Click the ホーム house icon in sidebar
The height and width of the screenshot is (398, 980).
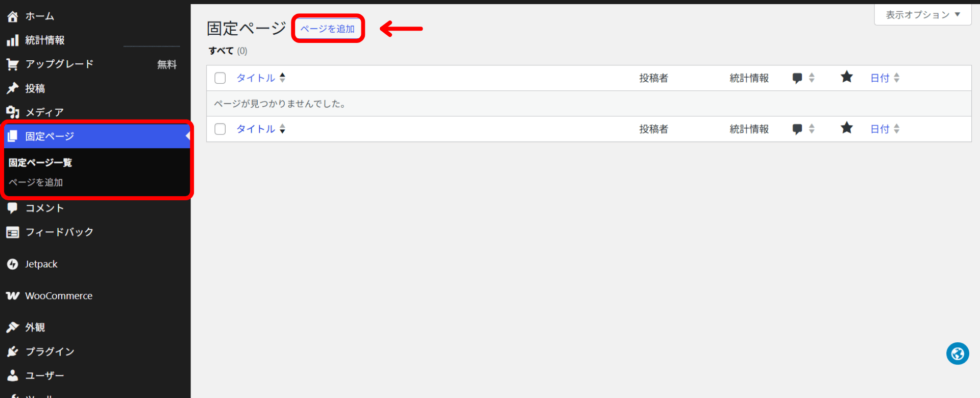point(13,16)
